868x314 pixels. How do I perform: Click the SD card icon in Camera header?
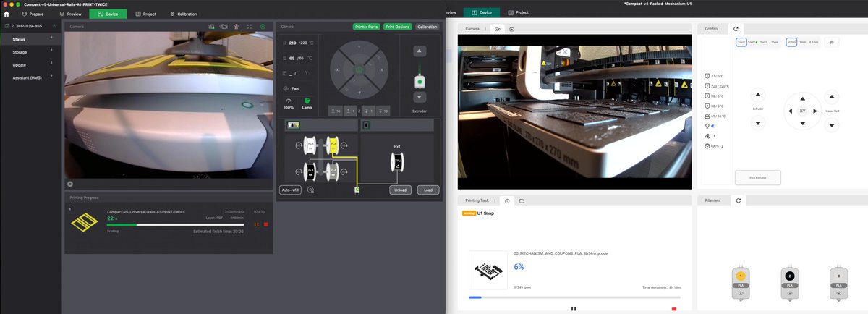[212, 26]
